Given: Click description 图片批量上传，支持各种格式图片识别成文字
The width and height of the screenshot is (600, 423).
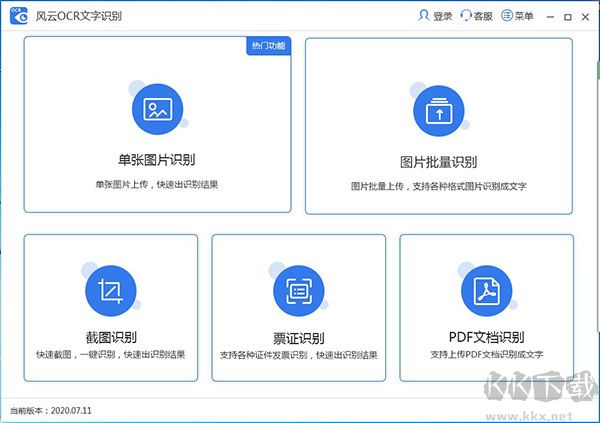Looking at the screenshot, I should point(439,186).
